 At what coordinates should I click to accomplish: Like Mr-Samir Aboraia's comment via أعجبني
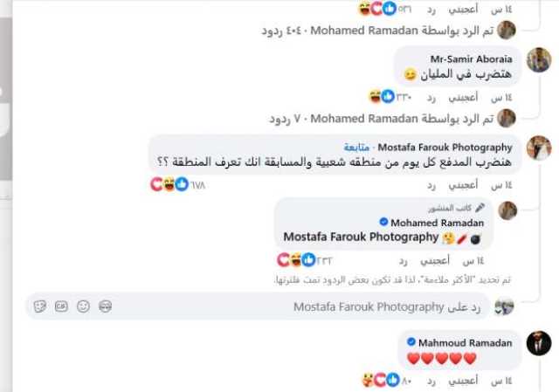click(463, 97)
